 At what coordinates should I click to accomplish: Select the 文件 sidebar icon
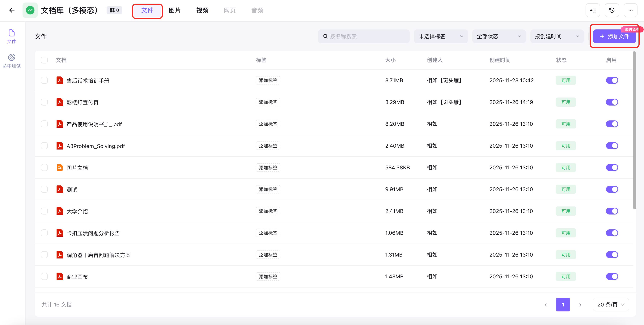pyautogui.click(x=11, y=36)
